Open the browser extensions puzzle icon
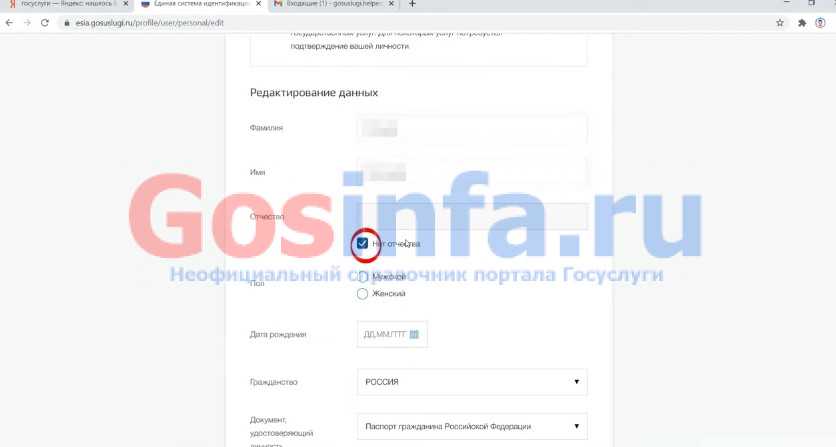 click(802, 22)
